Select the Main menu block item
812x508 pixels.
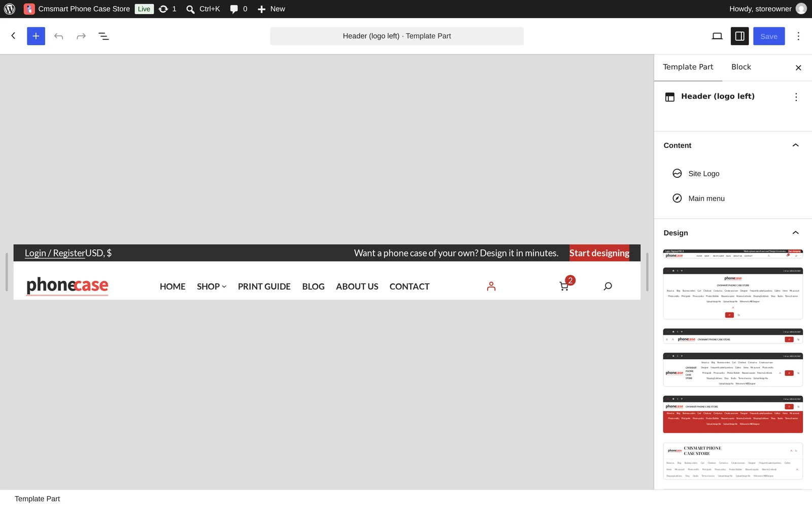733,199
